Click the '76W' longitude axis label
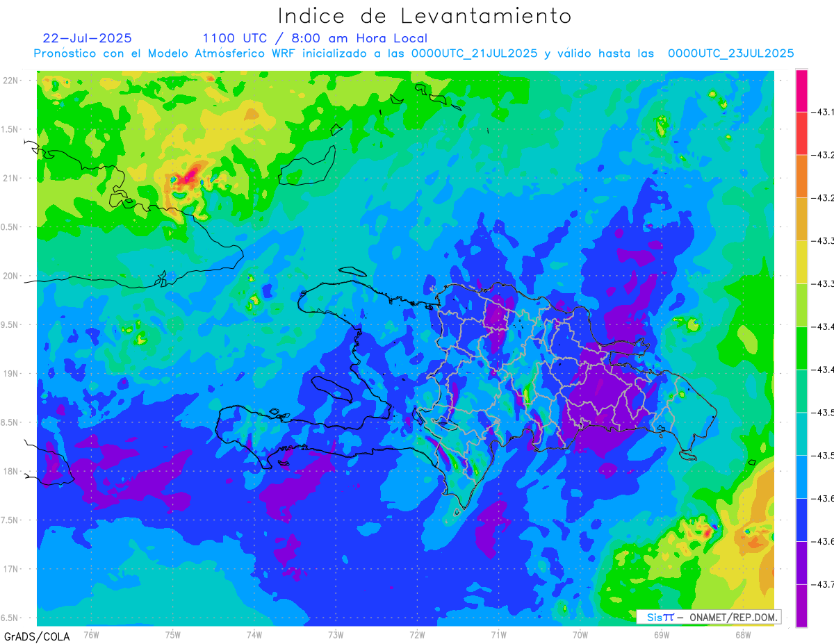 pos(91,634)
